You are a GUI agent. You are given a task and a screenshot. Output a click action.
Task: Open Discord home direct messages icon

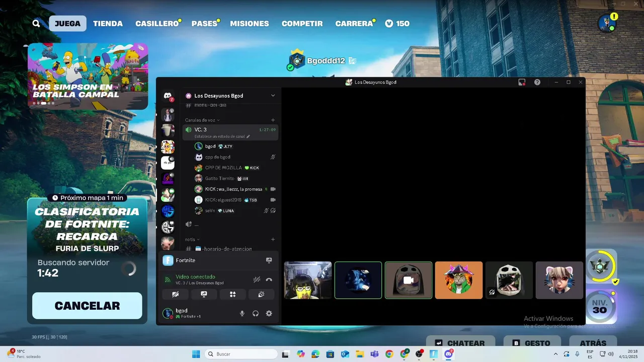point(168,96)
